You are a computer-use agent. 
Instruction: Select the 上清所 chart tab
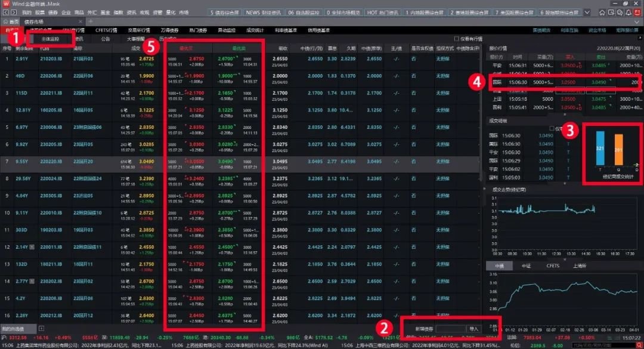[580, 266]
